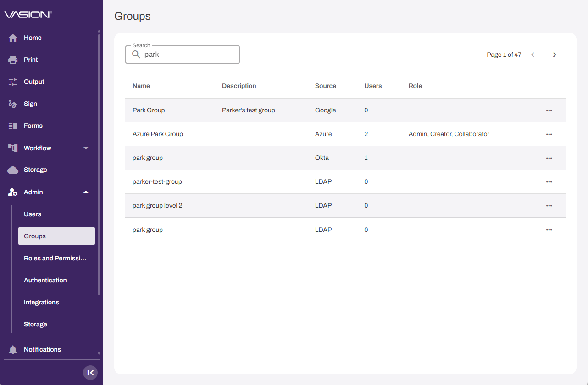The image size is (588, 385).
Task: Select the Output sliders icon
Action: click(13, 82)
